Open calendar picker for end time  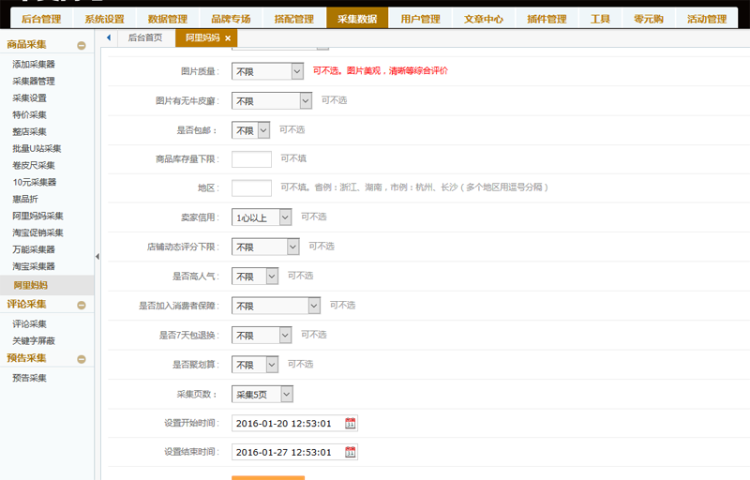[350, 452]
